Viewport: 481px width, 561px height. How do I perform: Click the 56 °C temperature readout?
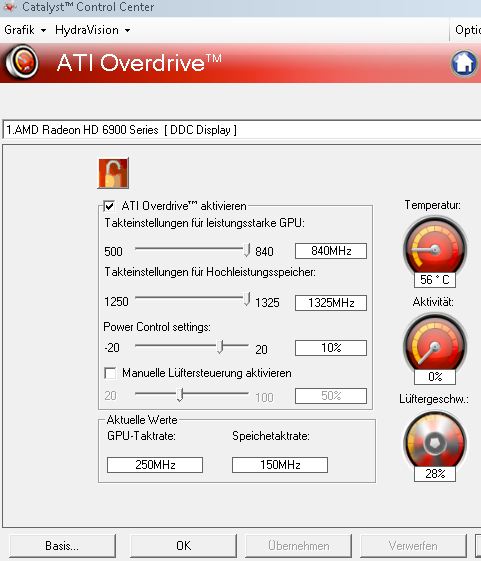coord(435,280)
